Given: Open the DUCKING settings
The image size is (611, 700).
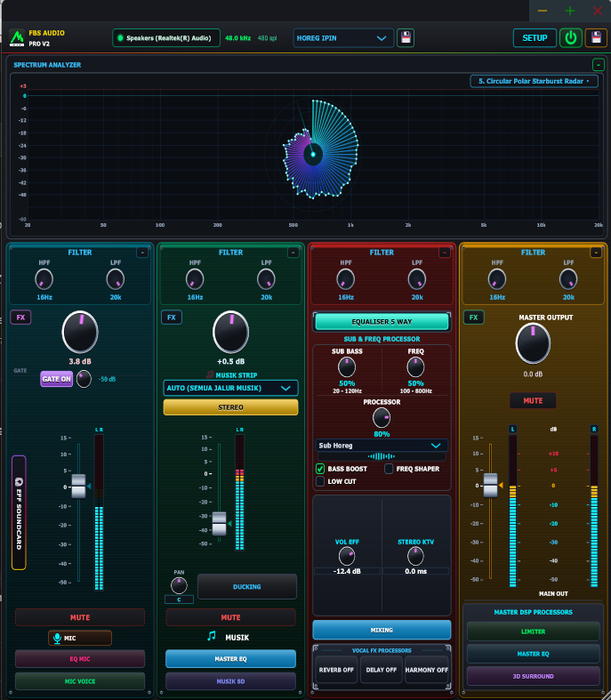Looking at the screenshot, I should point(247,587).
